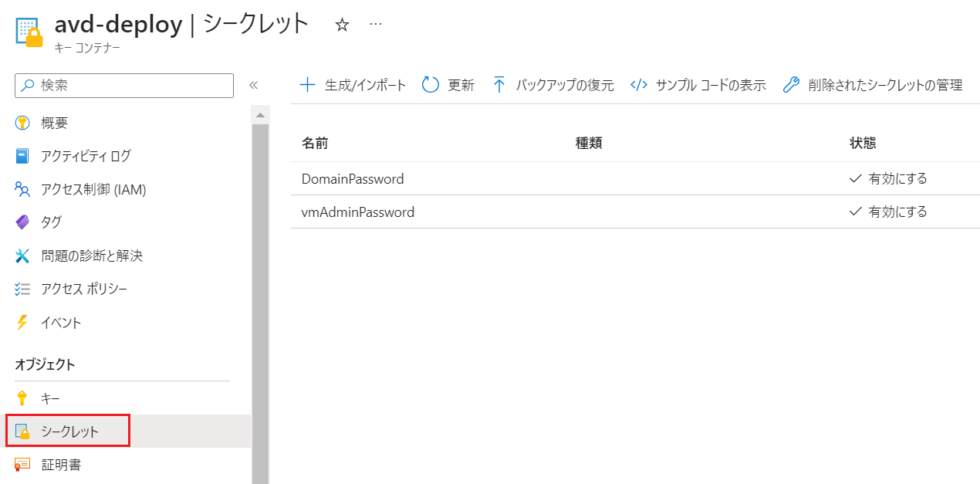
Task: Open the vmAdminPassword secret
Action: 358,212
